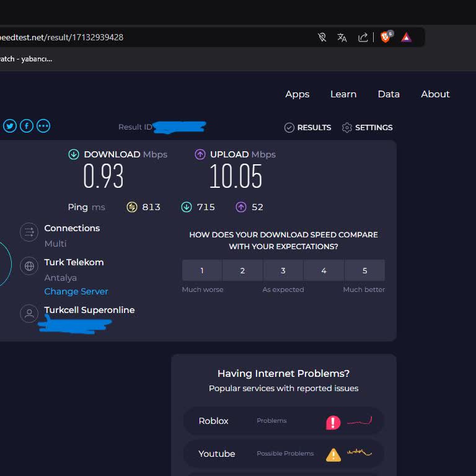Click the Change Server link

point(76,291)
